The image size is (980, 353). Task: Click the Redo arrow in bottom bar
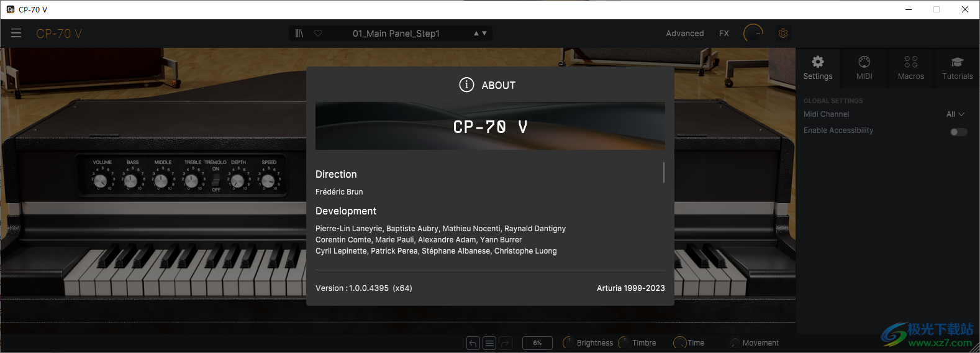(506, 343)
